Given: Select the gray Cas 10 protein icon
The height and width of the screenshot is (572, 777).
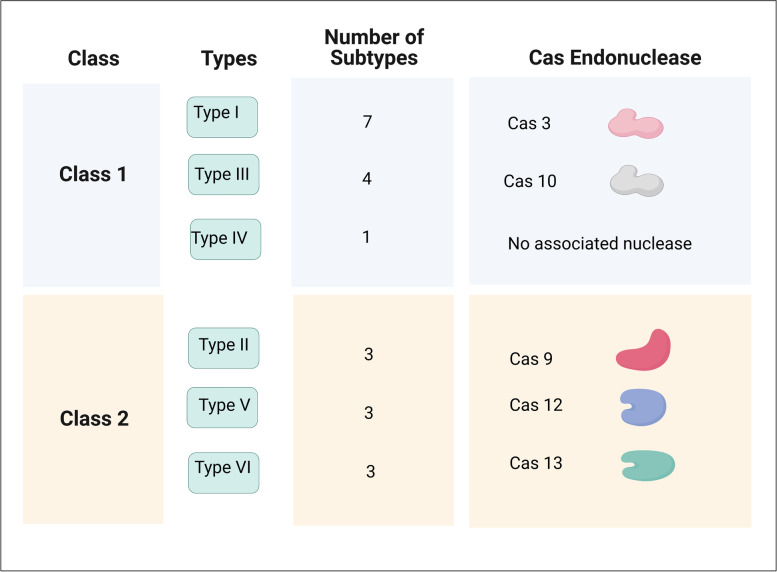Looking at the screenshot, I should [637, 182].
